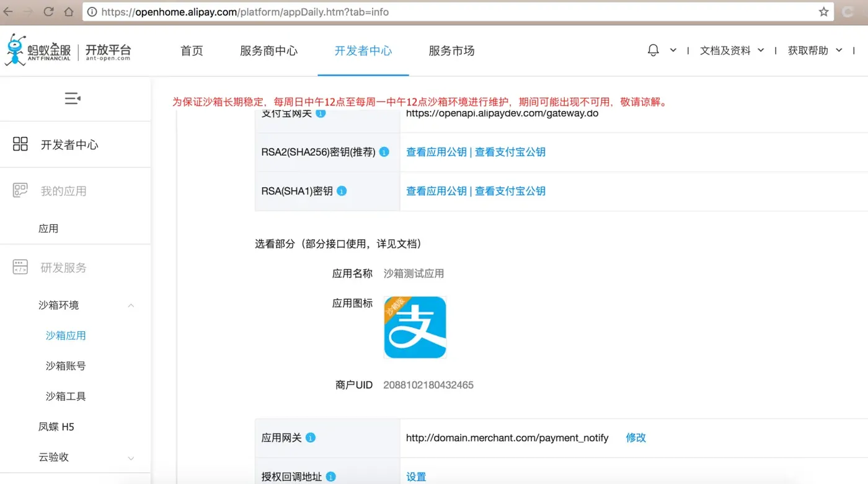The image size is (868, 484).
Task: Open 沙箱账号 in sidebar
Action: tap(66, 366)
